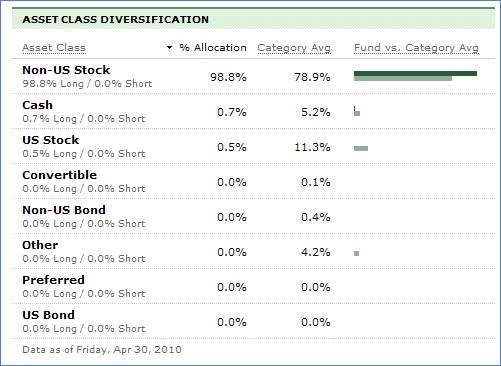Click the Asset Class Diversification title bar
The width and height of the screenshot is (501, 366).
pyautogui.click(x=253, y=19)
